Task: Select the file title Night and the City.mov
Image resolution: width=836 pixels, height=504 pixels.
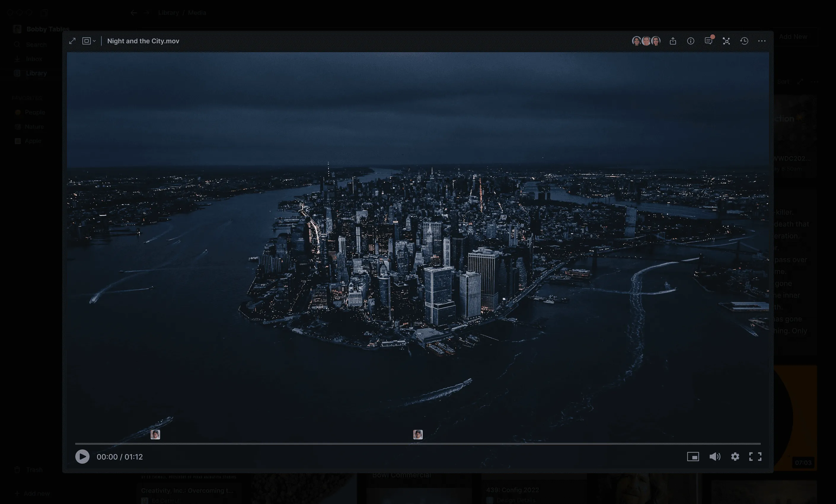Action: [x=143, y=41]
